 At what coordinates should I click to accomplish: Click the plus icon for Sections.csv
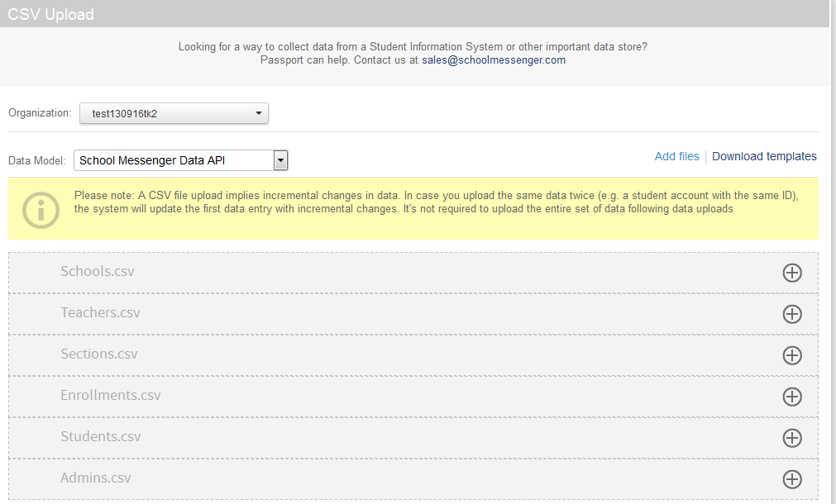tap(791, 355)
